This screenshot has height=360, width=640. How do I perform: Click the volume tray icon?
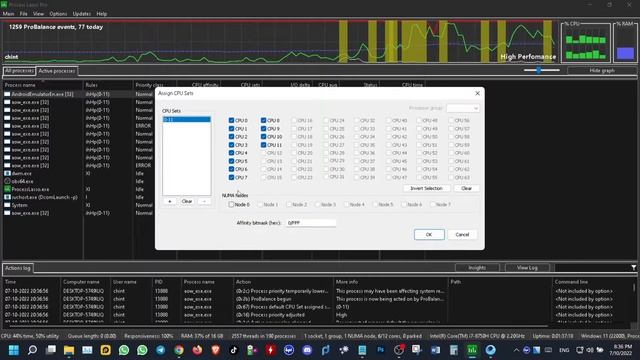pos(590,350)
